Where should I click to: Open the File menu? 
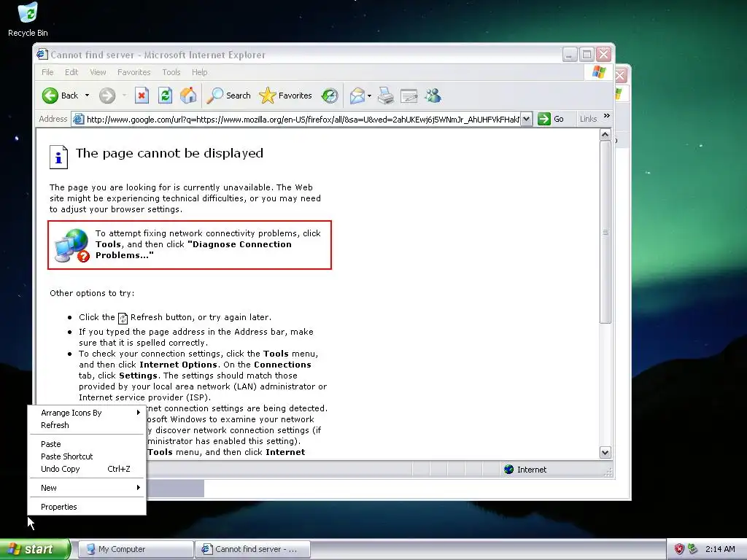coord(47,72)
